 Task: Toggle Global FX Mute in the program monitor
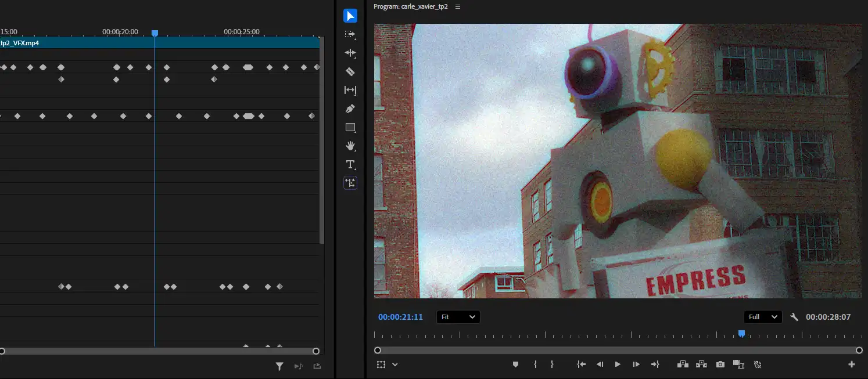tap(758, 364)
